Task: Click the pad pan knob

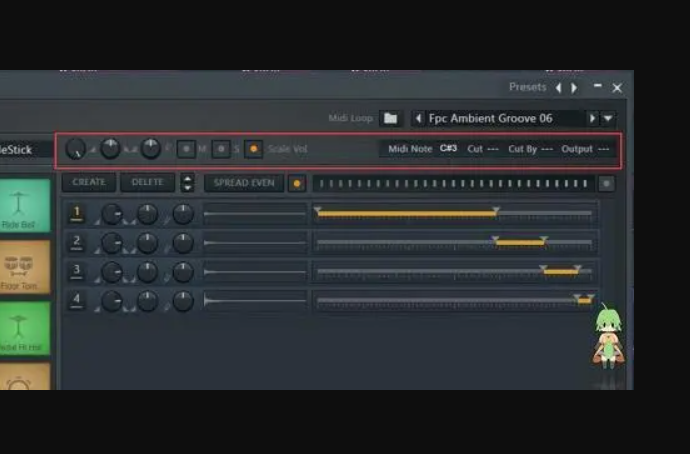Action: (110, 148)
